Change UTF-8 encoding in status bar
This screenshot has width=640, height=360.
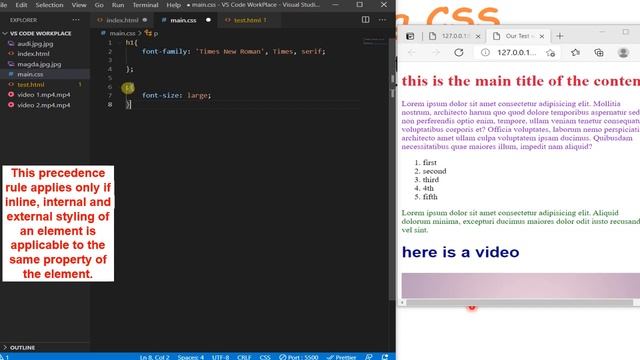coord(220,357)
